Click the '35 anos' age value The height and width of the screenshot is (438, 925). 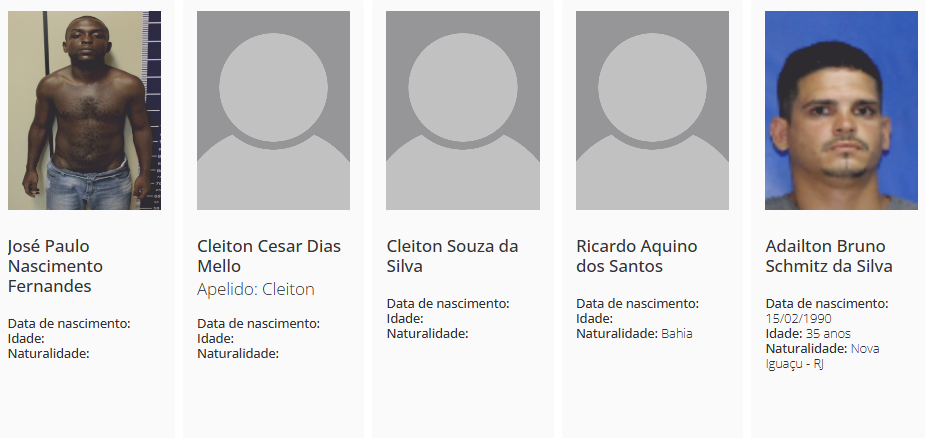827,333
